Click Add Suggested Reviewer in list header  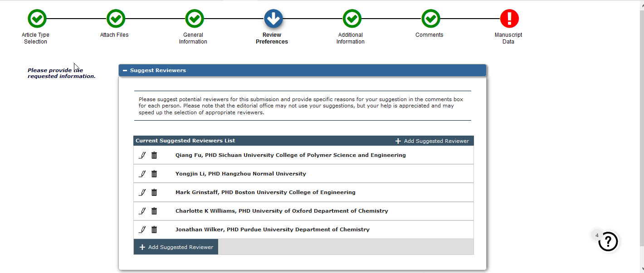(432, 141)
